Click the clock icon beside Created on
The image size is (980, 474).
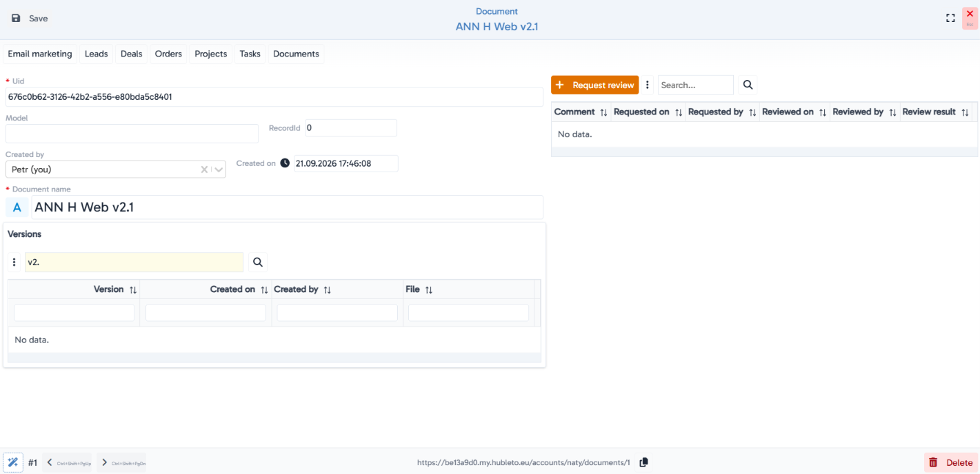(285, 163)
